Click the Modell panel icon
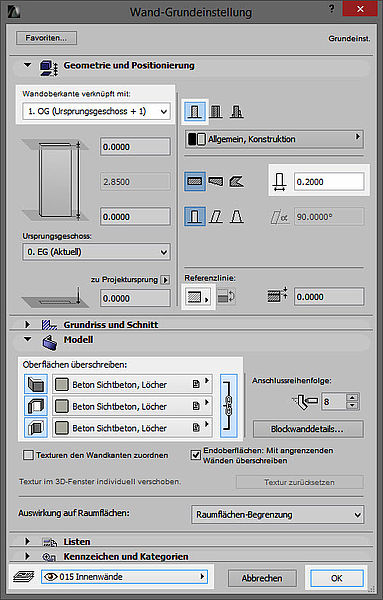 (x=50, y=342)
